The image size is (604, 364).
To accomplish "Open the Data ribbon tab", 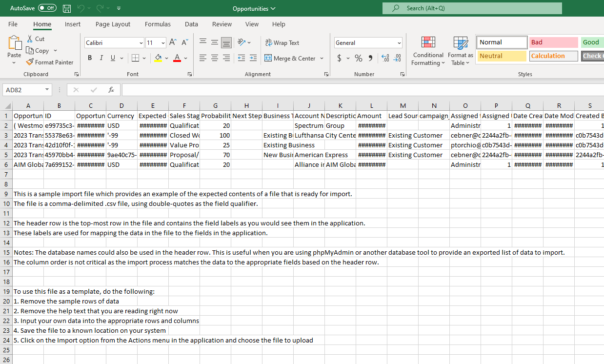I will (191, 24).
